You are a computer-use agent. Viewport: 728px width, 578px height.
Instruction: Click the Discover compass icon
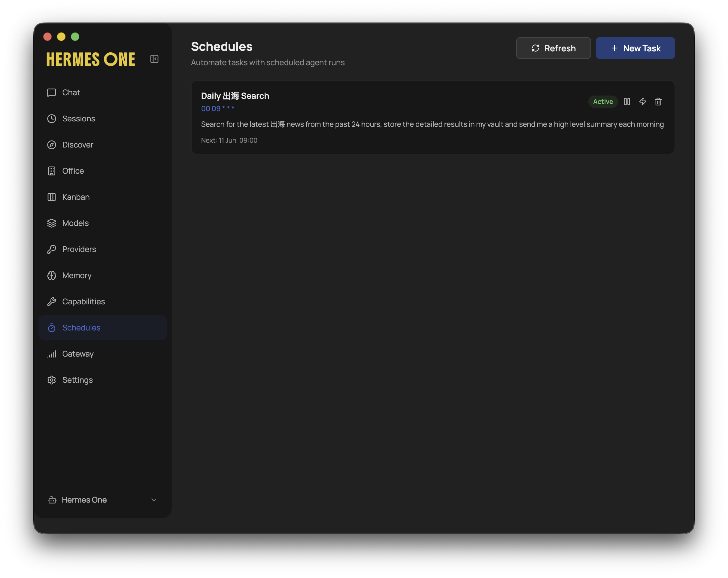coord(52,145)
